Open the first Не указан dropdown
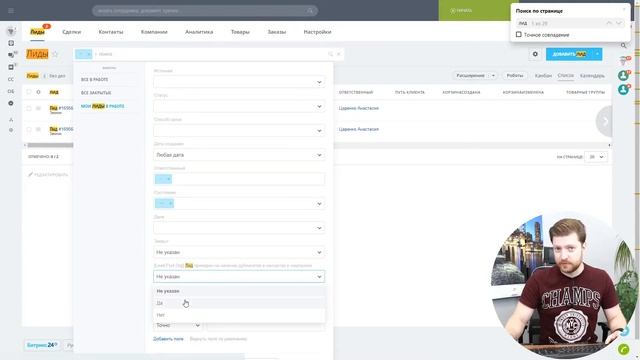The image size is (640, 360). point(239,252)
